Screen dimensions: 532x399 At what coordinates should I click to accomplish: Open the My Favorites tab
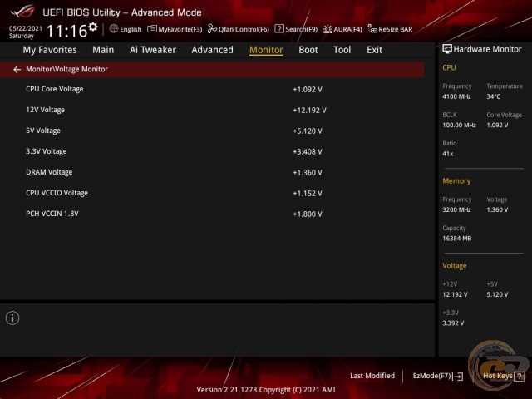tap(50, 50)
